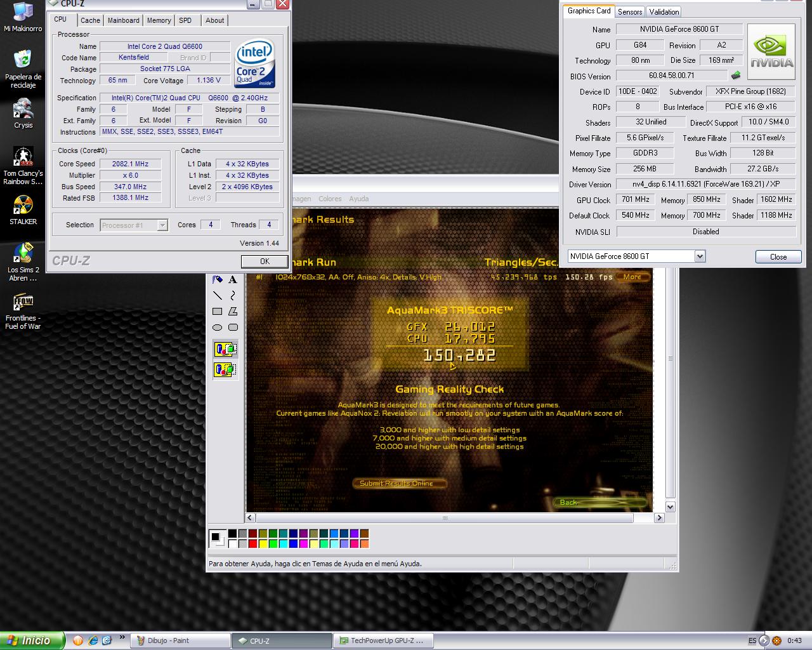
Task: Click OK button in CPU-Z
Action: pyautogui.click(x=265, y=261)
